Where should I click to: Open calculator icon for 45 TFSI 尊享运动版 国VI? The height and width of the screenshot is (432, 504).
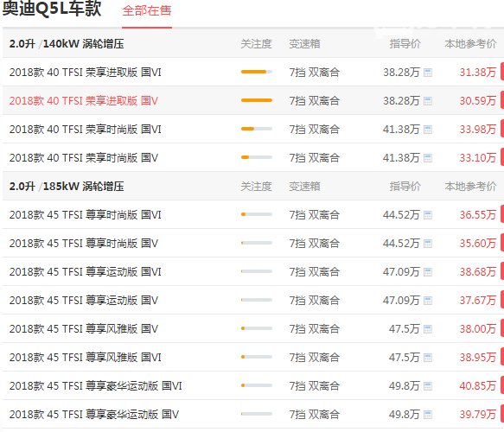(428, 272)
